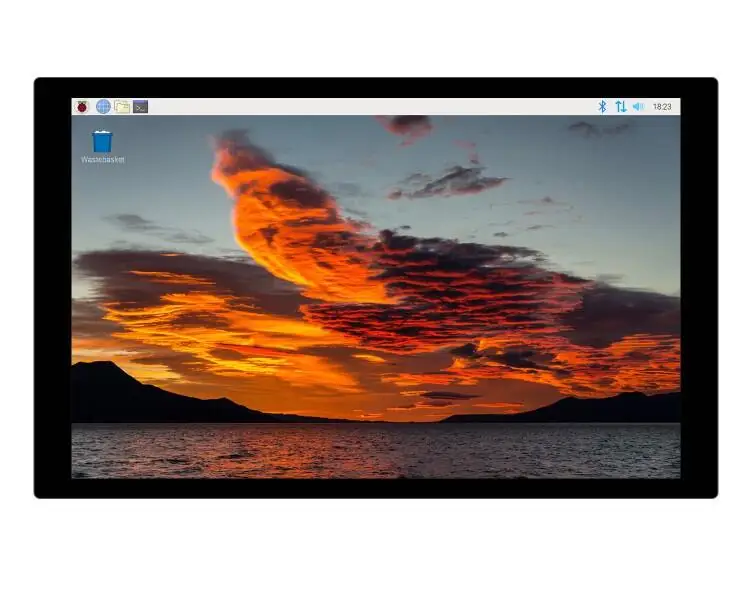Click the network arrows status icon

(620, 106)
